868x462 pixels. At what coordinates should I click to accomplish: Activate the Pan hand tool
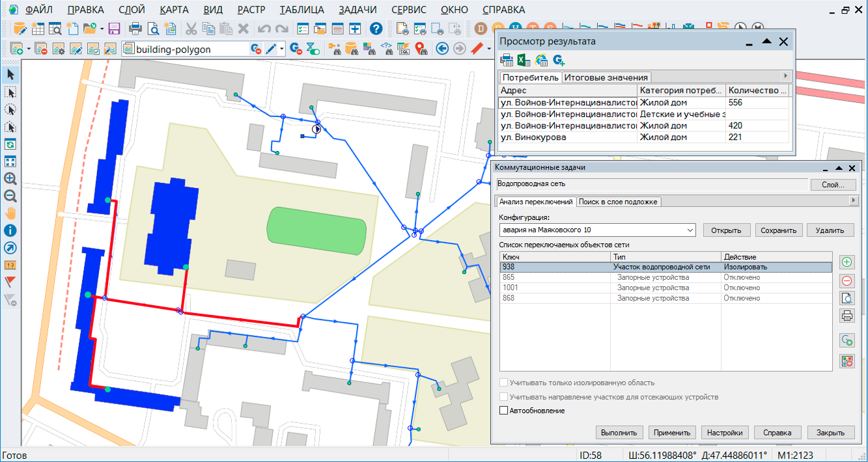[10, 213]
